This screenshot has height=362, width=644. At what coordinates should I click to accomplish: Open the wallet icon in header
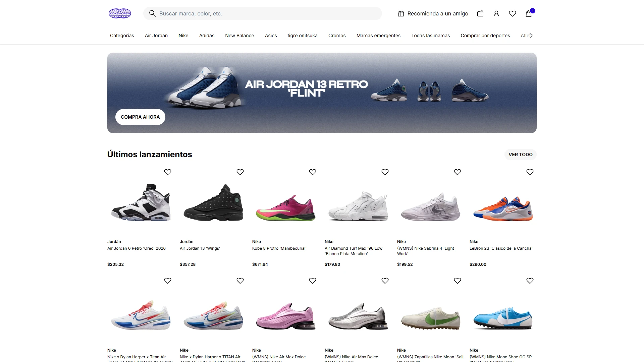pos(480,13)
